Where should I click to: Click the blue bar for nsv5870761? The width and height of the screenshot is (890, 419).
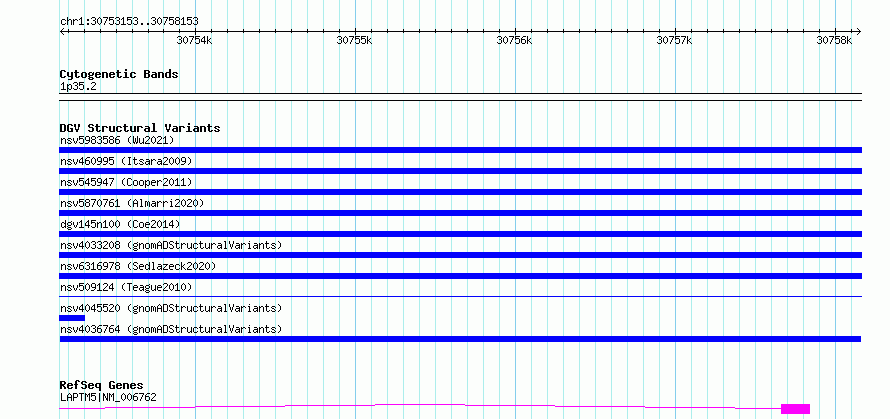[460, 213]
